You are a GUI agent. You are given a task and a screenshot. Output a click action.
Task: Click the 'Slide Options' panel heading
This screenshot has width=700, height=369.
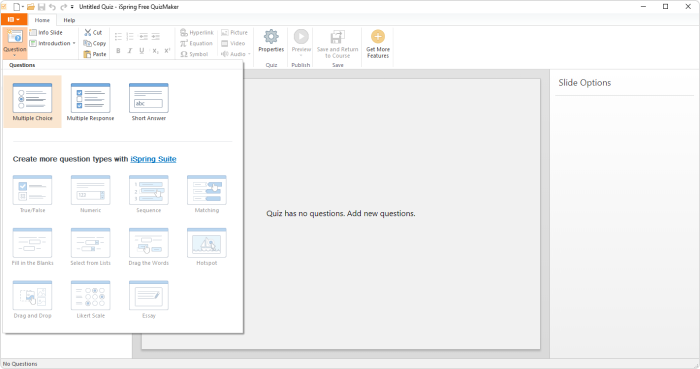tap(584, 83)
